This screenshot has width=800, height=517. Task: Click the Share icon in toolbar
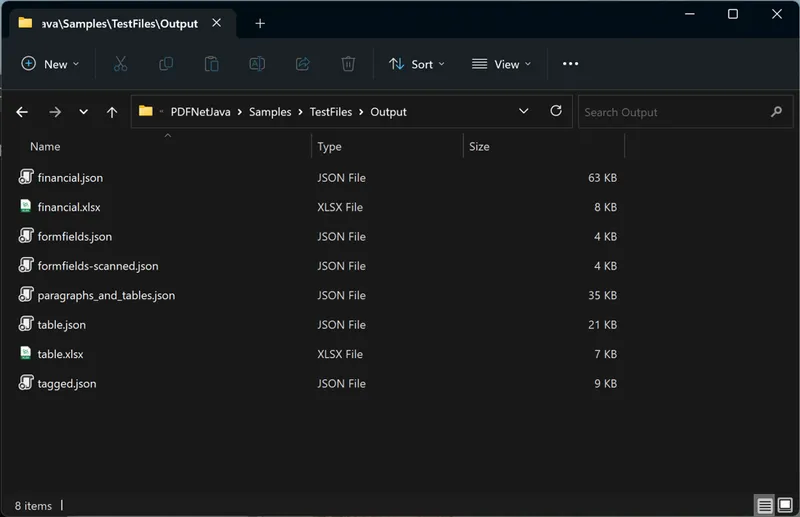302,64
